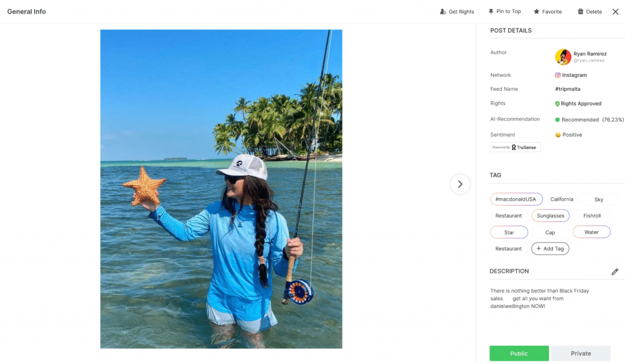
Task: Click the Rights Approved shield badge
Action: tap(557, 103)
